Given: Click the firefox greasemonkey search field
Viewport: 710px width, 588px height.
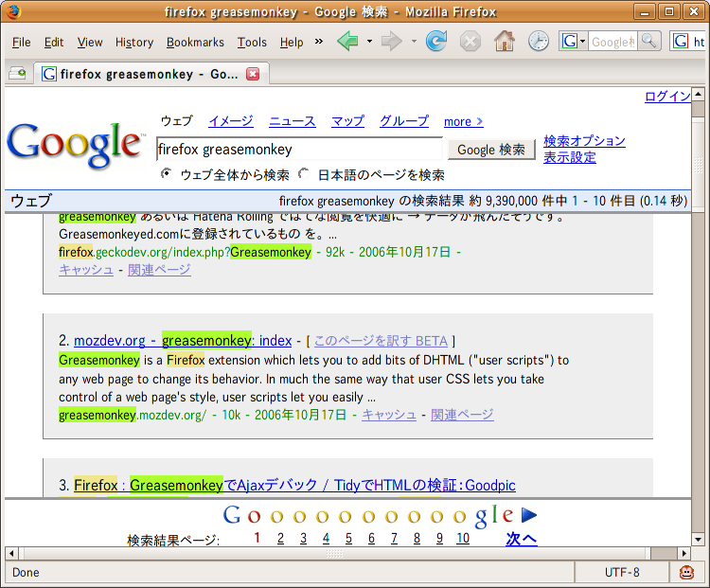Looking at the screenshot, I should point(299,149).
